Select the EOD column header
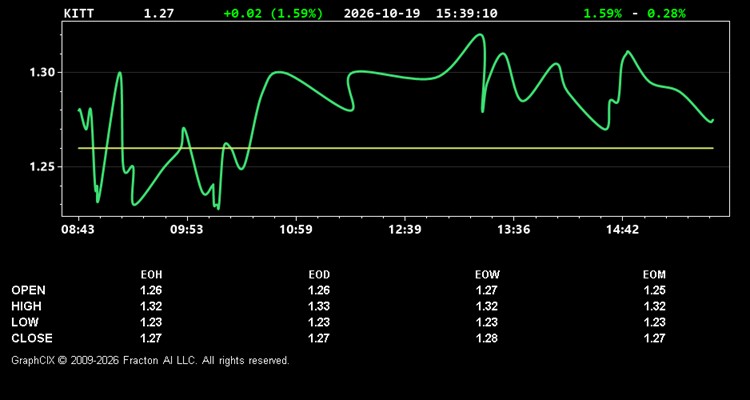This screenshot has height=400, width=750. click(x=319, y=275)
